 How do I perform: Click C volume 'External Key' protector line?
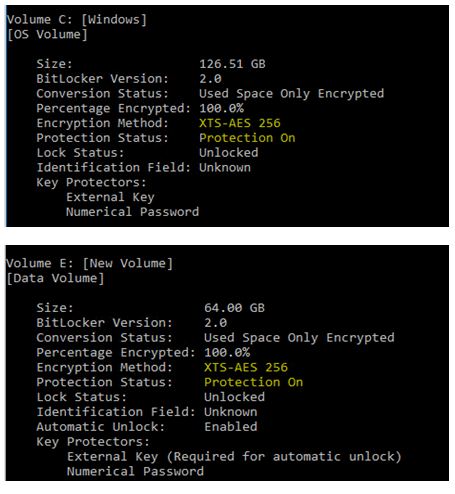(110, 197)
